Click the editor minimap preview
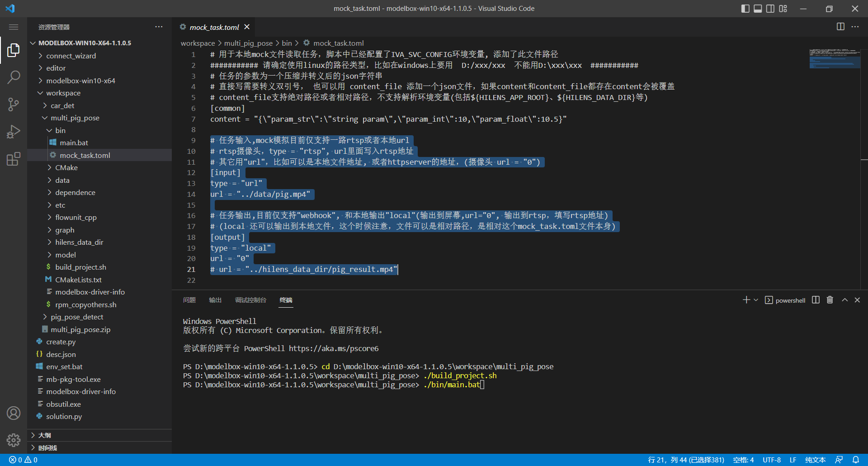 [835, 59]
